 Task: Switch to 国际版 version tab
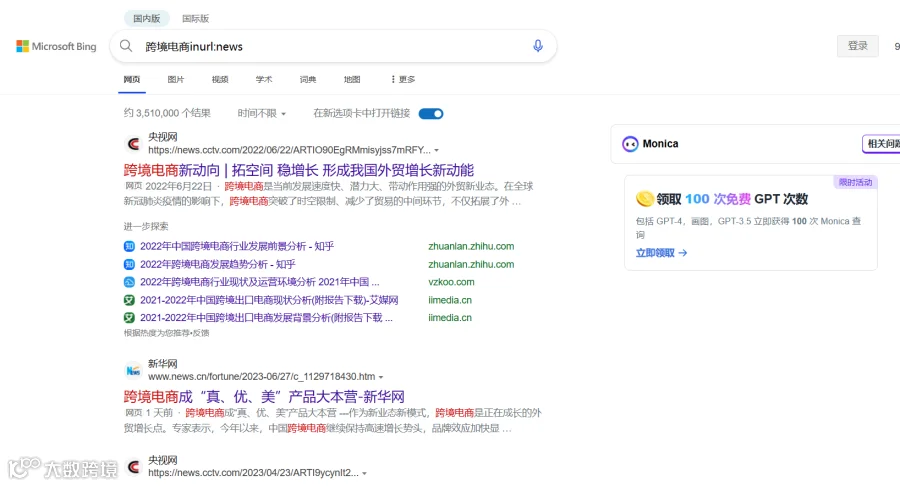coord(196,18)
